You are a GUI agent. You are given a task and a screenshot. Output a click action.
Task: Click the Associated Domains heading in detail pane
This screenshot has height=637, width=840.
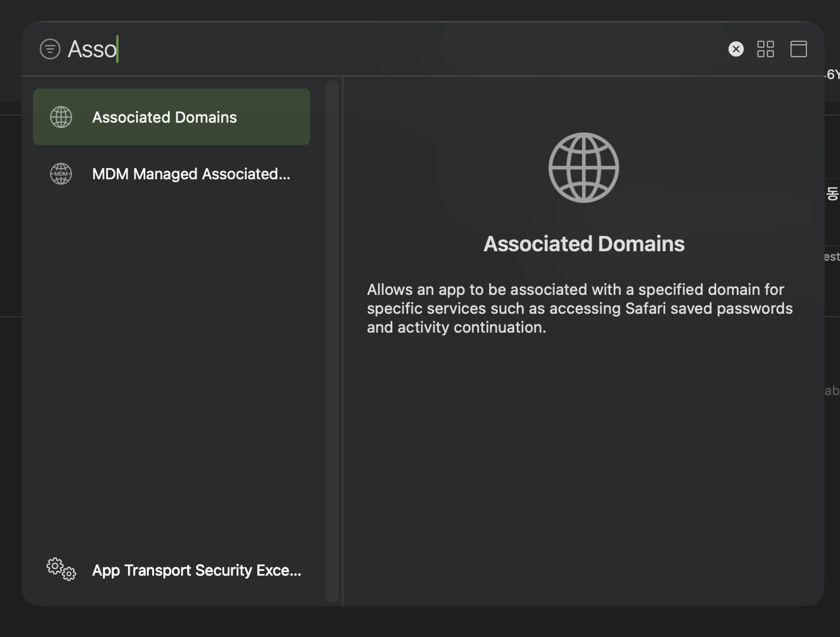(x=584, y=244)
